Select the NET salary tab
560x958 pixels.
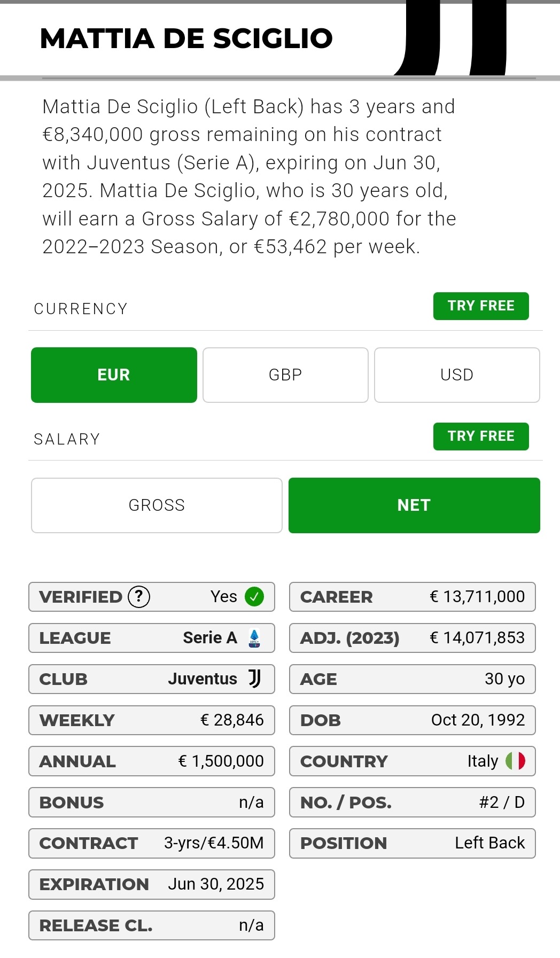414,505
